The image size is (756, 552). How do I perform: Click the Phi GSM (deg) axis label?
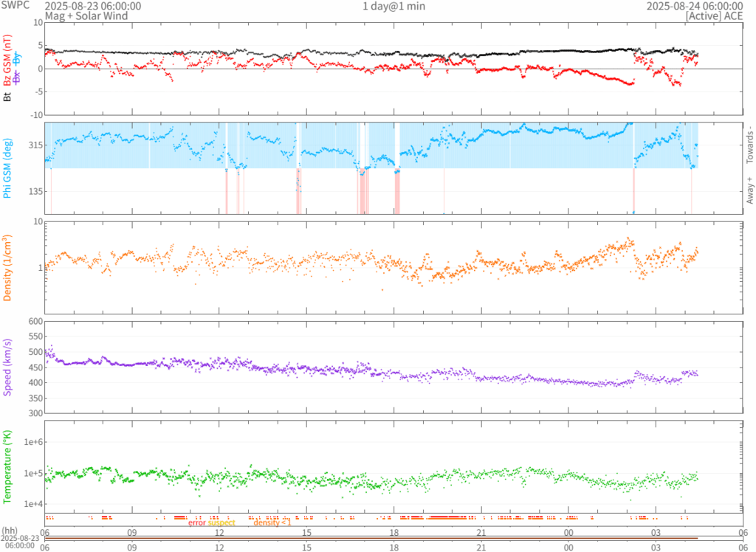(x=7, y=168)
